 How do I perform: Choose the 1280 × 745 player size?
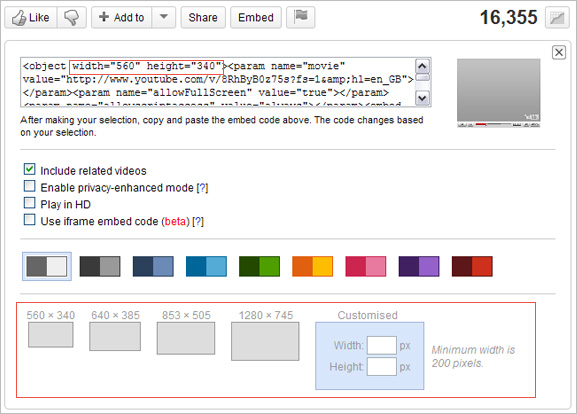(265, 341)
